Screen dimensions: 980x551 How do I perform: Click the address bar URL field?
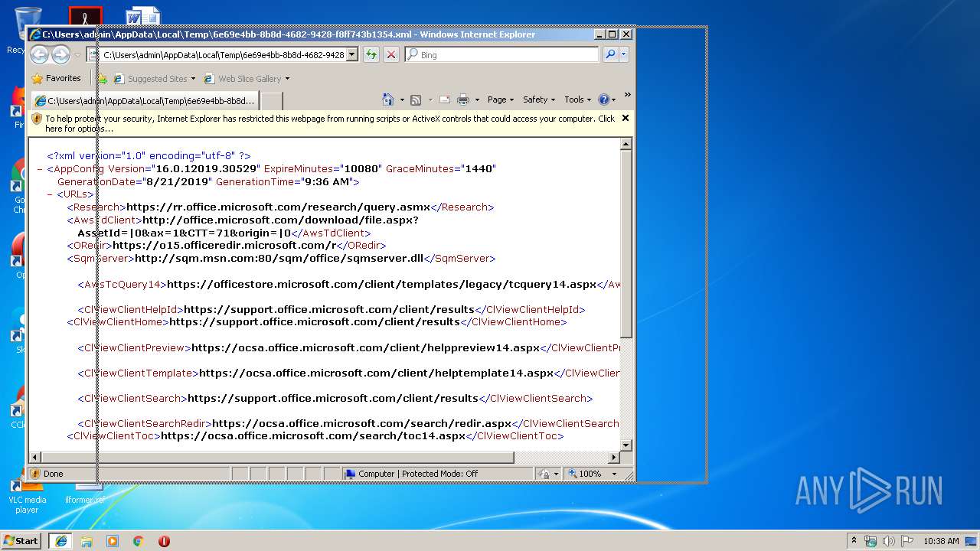tap(224, 54)
